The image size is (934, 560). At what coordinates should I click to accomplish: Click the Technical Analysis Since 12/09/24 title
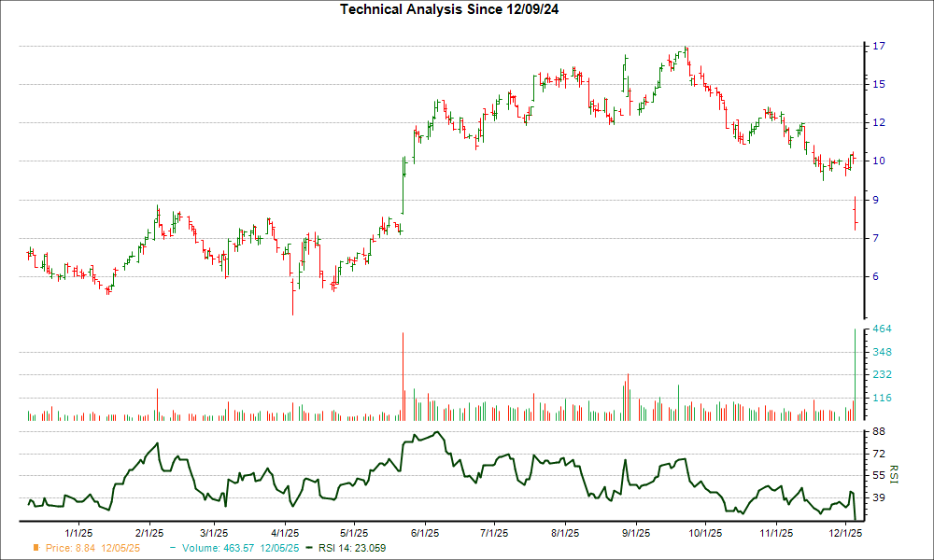pos(450,9)
